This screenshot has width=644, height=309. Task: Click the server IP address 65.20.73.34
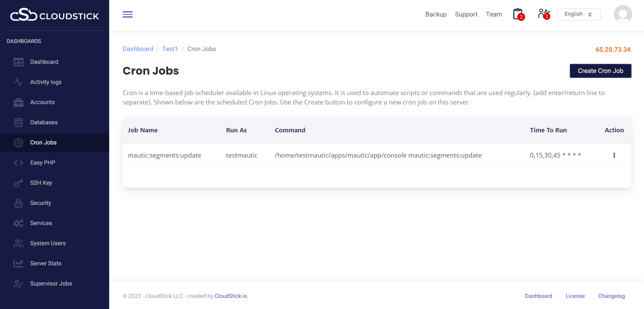pos(613,50)
